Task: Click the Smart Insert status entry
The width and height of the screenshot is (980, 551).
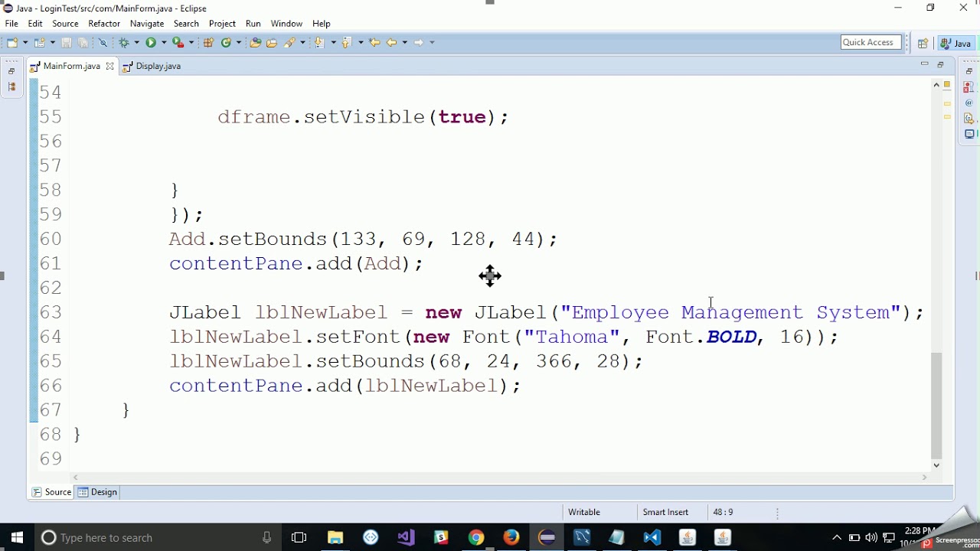Action: (x=665, y=512)
